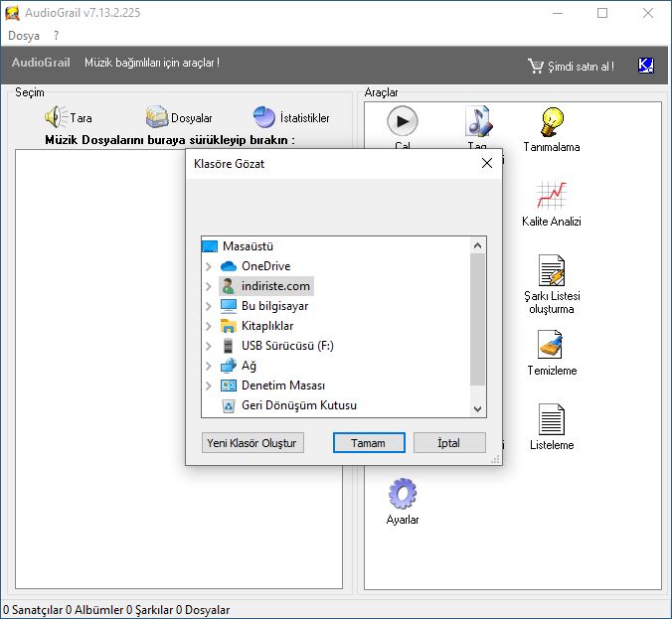Screen dimensions: 672x619
Task: Click the Çal play tool icon
Action: point(402,121)
